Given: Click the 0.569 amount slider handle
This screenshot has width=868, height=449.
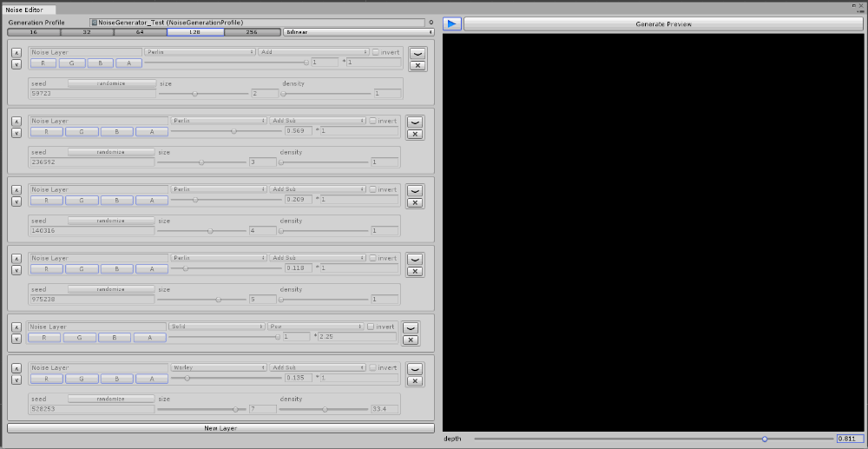Looking at the screenshot, I should (x=233, y=131).
